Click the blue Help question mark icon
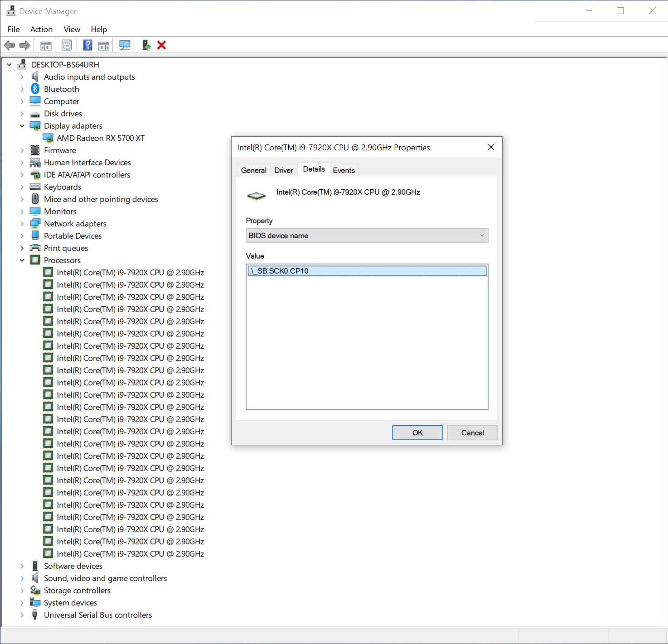The height and width of the screenshot is (644, 668). 88,45
